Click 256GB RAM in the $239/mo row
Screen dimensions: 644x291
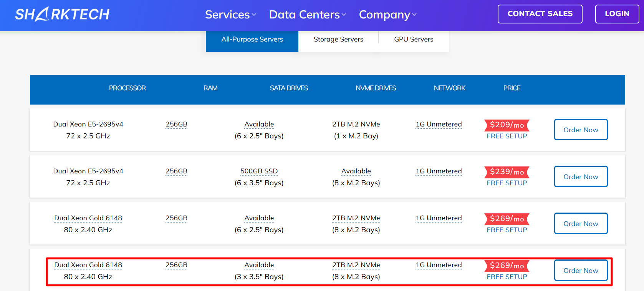pos(176,171)
